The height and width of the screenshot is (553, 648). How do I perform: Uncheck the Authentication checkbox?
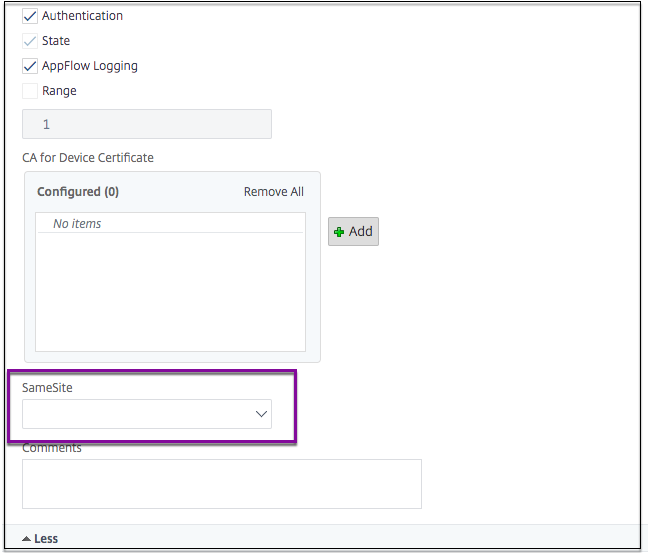click(x=30, y=16)
